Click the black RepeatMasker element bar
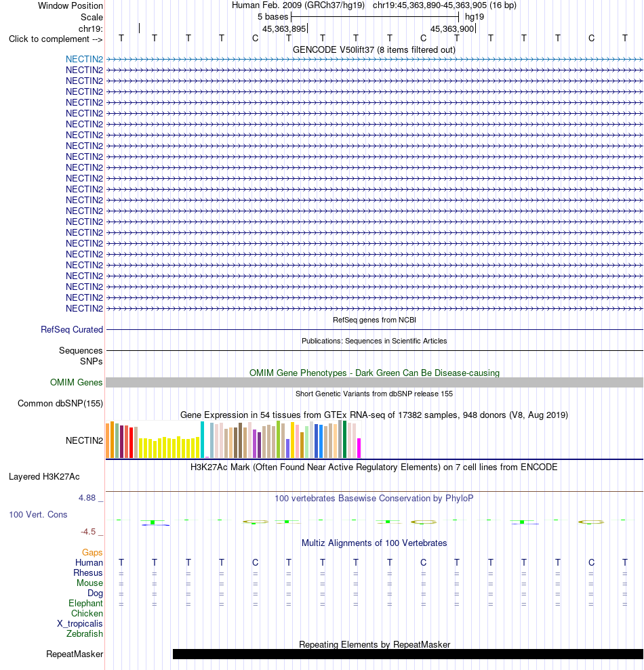This screenshot has width=644, height=670. point(408,654)
